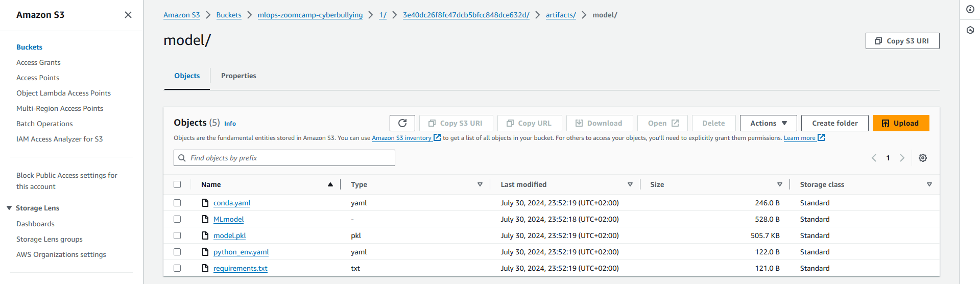Click the search magnifier icon in prefix field
Viewport: 980px width, 284px height.
[x=182, y=158]
